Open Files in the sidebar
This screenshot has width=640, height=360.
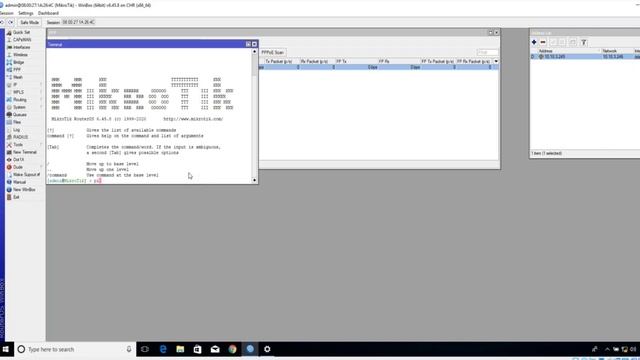click(x=17, y=122)
